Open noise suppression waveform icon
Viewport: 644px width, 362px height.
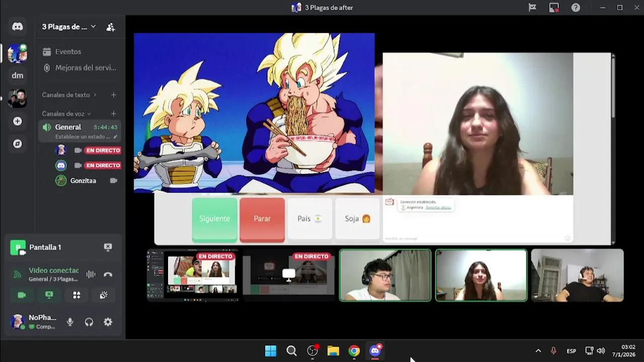tap(91, 275)
